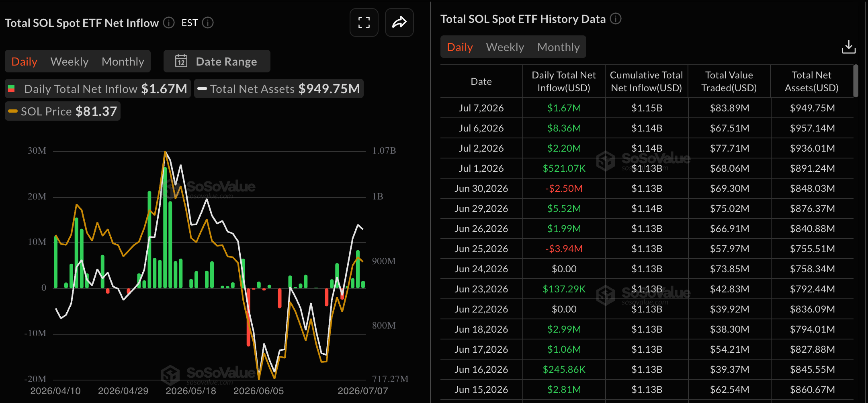
Task: Click calendar icon in Date Range button
Action: click(x=181, y=61)
